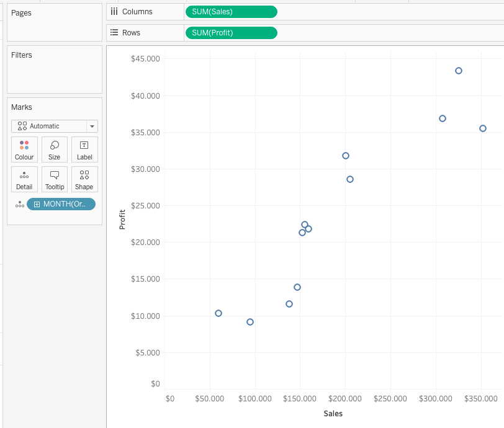Open the Label marks card
The image size is (504, 428).
click(84, 149)
